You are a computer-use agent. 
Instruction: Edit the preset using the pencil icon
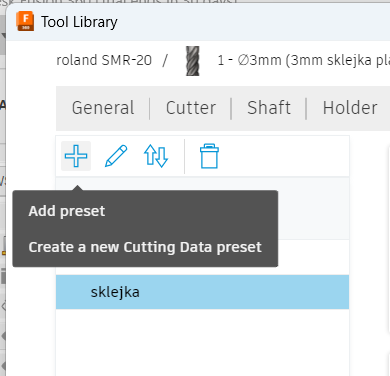116,156
